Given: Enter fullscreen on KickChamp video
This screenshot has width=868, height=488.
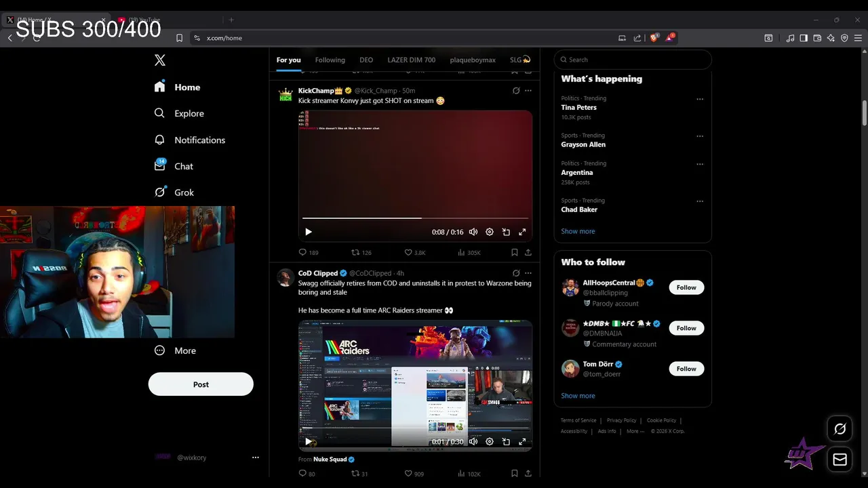Looking at the screenshot, I should pos(522,232).
